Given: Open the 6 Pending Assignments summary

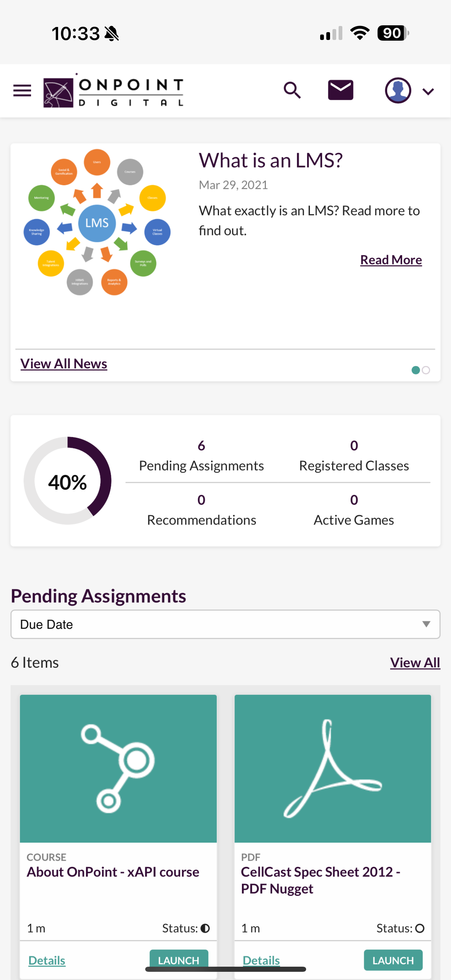Looking at the screenshot, I should coord(202,456).
